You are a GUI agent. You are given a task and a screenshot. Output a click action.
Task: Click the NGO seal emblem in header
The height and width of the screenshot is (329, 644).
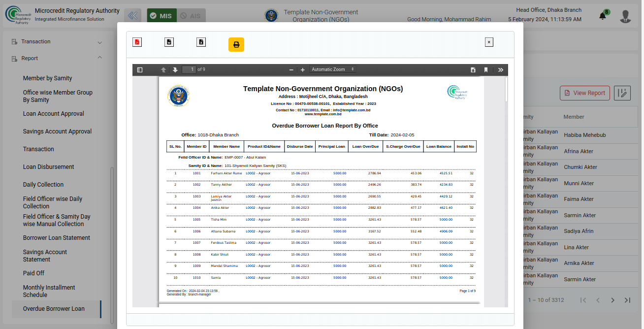[x=271, y=16]
